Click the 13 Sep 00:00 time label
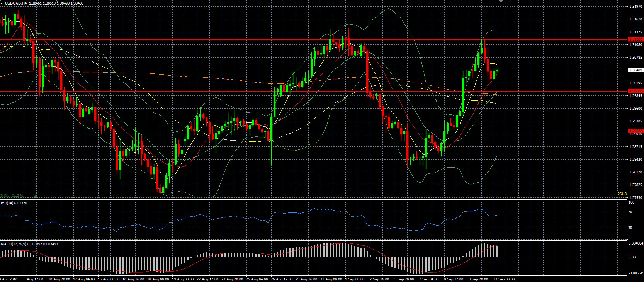This screenshot has width=644, height=282. pyautogui.click(x=504, y=279)
